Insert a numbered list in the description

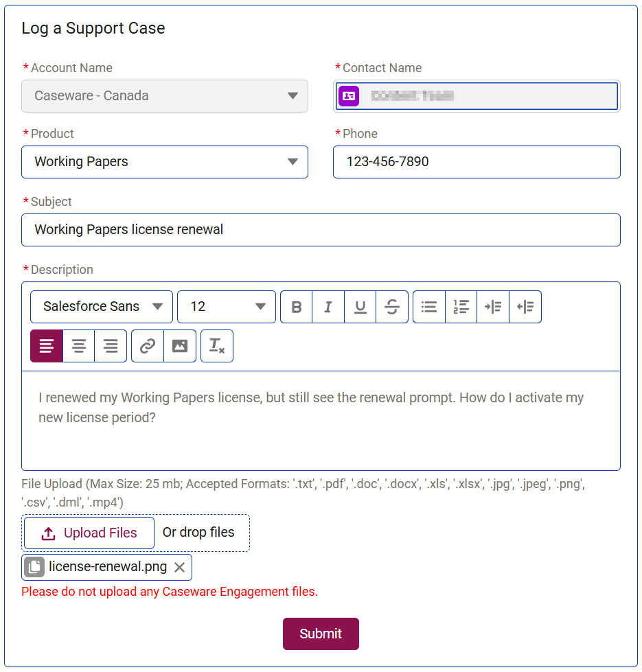(461, 307)
